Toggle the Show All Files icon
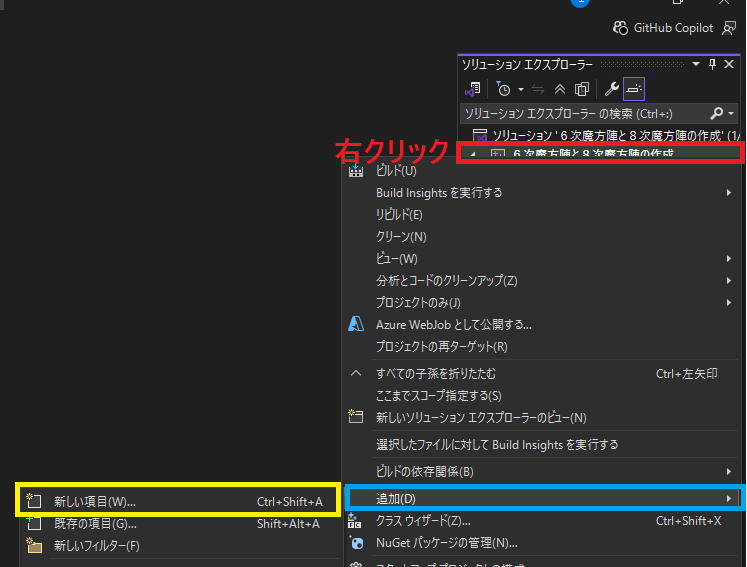 tap(582, 89)
